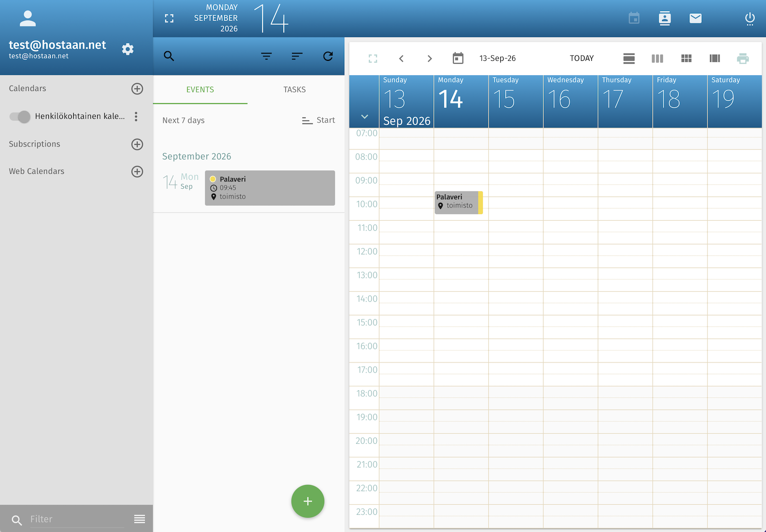The image size is (766, 532).
Task: Change sort order via Start
Action: [318, 120]
